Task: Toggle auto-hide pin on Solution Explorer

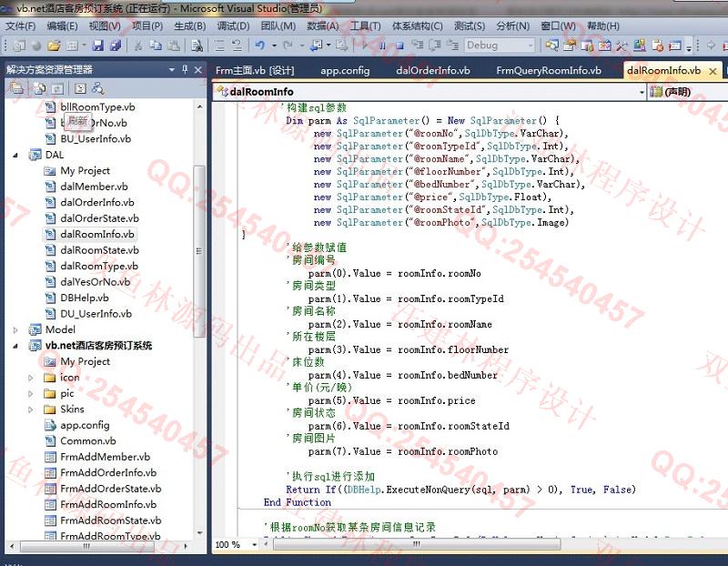Action: (185, 70)
